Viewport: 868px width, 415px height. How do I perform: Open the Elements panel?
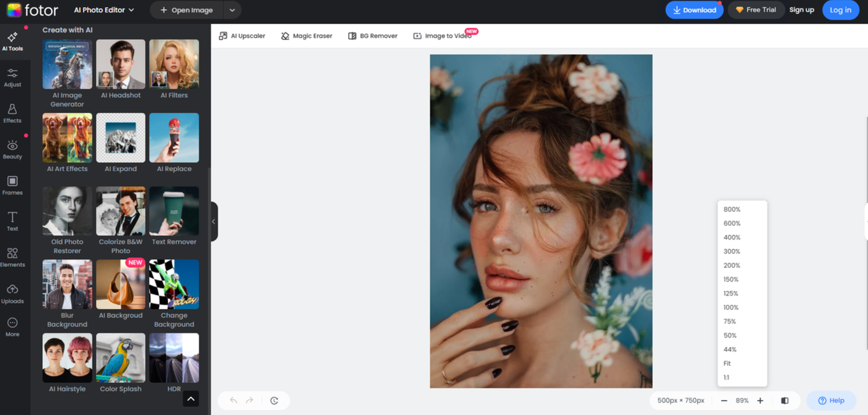(x=13, y=258)
